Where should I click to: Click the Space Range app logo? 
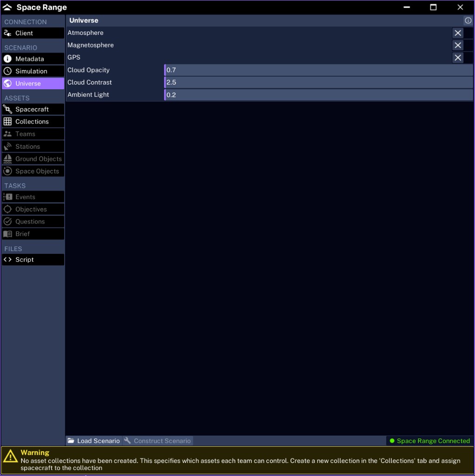click(x=7, y=7)
